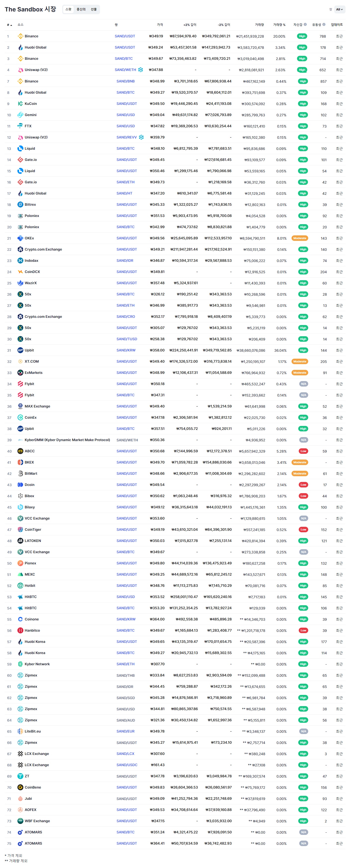Click the info icon next to 유동성
The image size is (348, 868).
coord(324,25)
